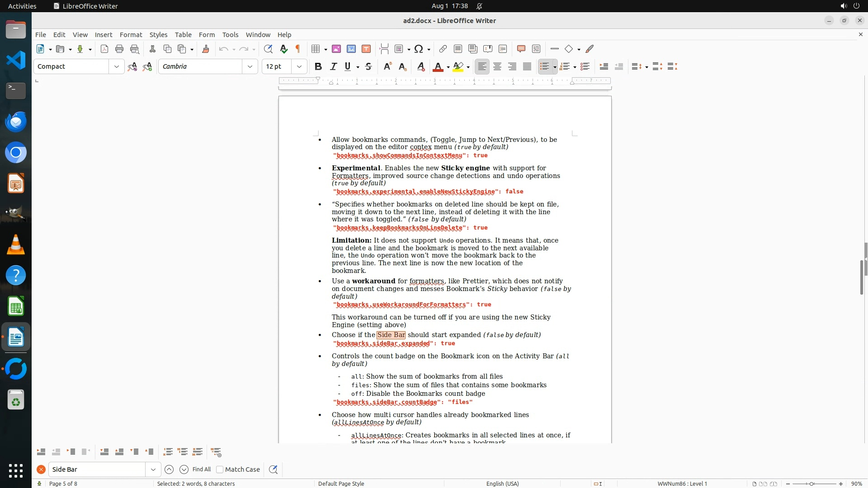Click the Justified alignment icon
The width and height of the screenshot is (868, 488).
(x=527, y=66)
